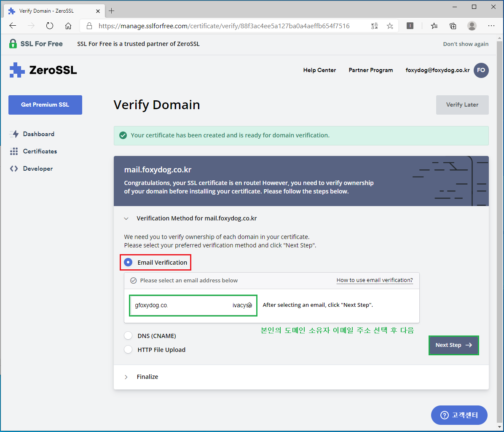The height and width of the screenshot is (432, 504).
Task: Click the green checkmark success icon
Action: click(x=123, y=135)
